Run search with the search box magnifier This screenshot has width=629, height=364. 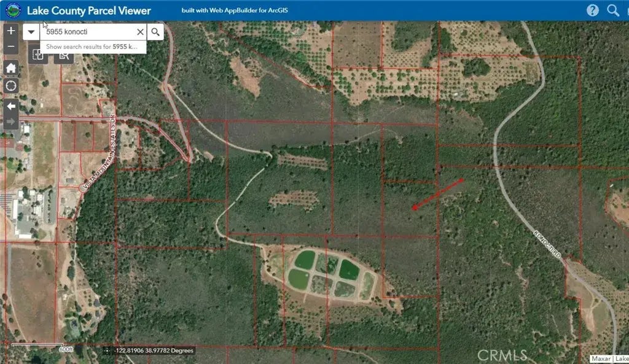155,32
